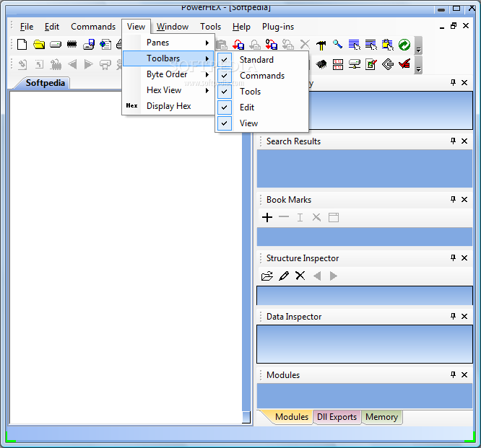Screen dimensions: 481x448
Task: Click the green circular refresh icon
Action: pos(404,45)
